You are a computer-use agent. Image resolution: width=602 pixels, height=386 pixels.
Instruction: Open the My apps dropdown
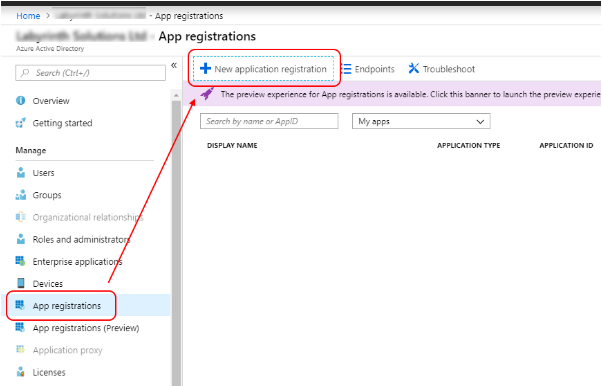[421, 121]
